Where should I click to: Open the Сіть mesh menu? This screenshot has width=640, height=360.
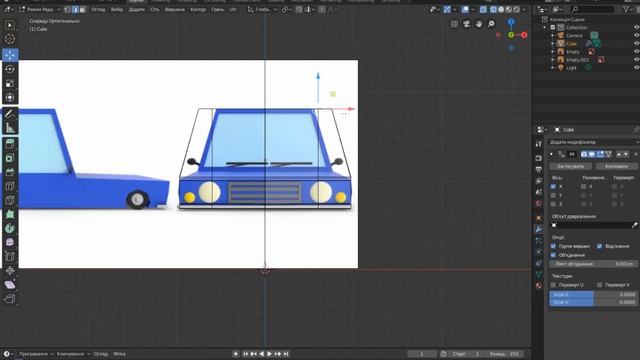155,9
